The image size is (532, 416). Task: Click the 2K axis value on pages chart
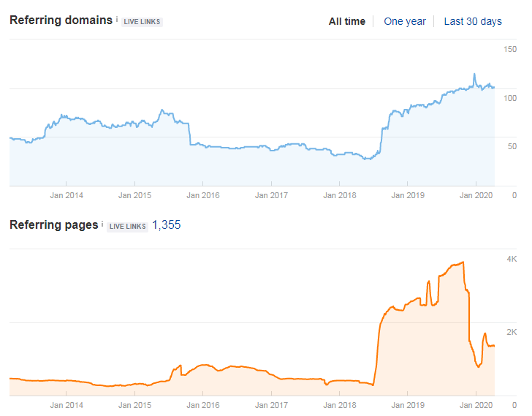click(512, 332)
